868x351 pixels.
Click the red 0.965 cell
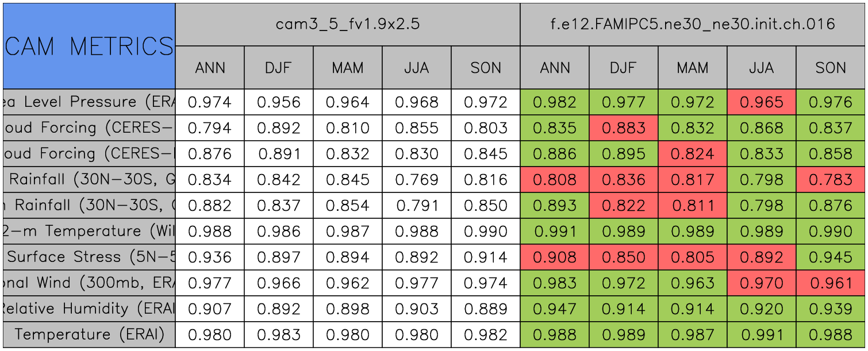(762, 102)
